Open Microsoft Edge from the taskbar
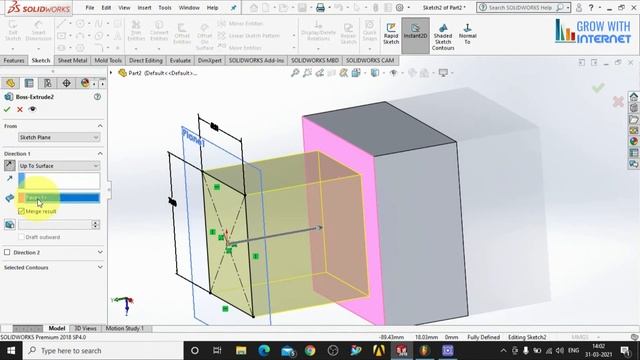Screen dimensions: 640x360 (264, 351)
